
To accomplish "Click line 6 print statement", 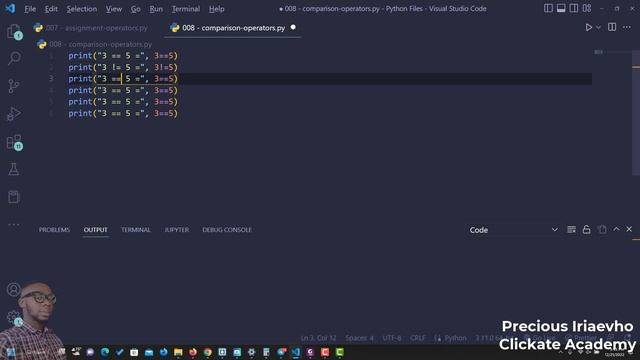I will coord(123,113).
